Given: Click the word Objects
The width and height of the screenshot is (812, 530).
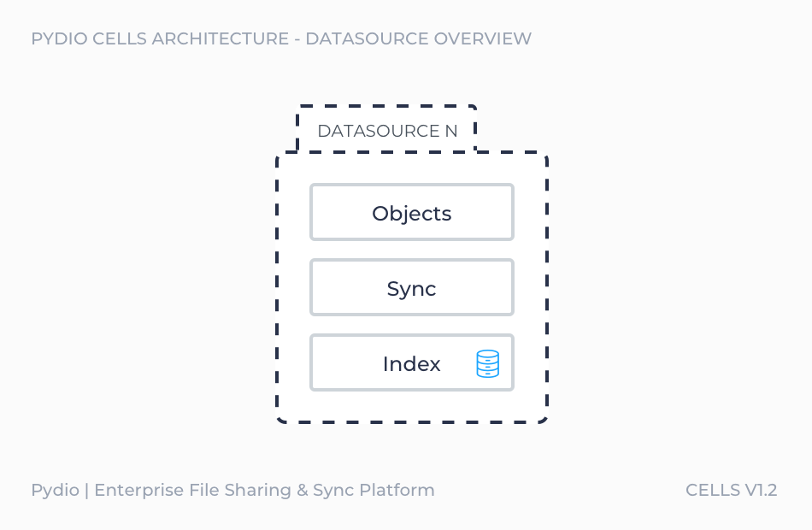Looking at the screenshot, I should pyautogui.click(x=412, y=214).
